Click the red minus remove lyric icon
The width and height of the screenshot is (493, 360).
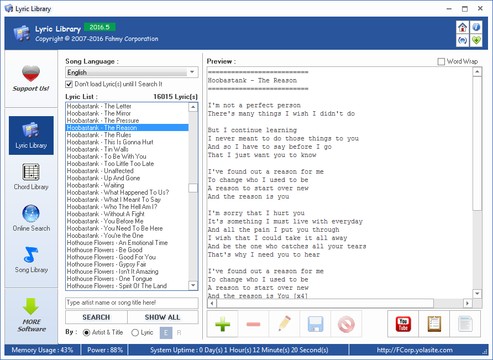click(253, 324)
